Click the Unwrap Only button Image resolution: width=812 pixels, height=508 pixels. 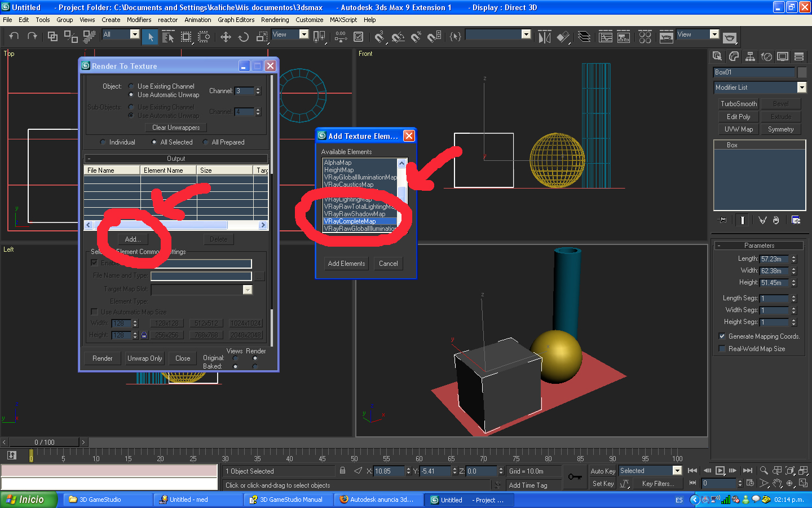click(x=145, y=358)
